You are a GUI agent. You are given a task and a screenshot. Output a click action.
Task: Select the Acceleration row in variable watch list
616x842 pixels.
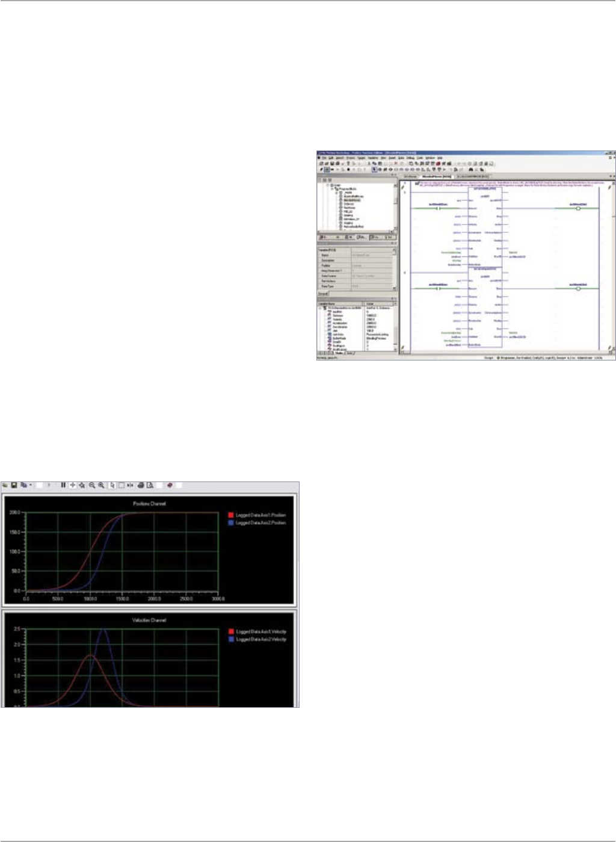(356, 323)
